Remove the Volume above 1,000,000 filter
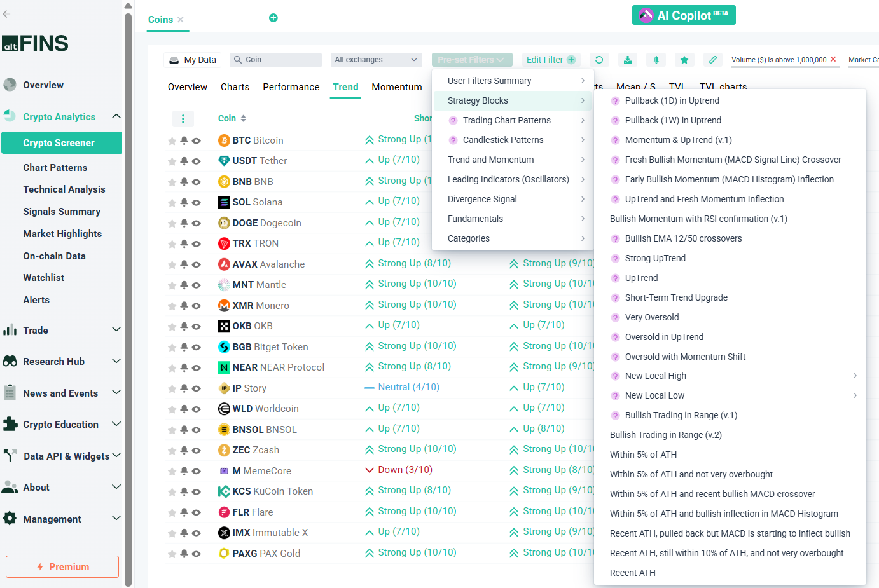Image resolution: width=879 pixels, height=588 pixels. 833,60
